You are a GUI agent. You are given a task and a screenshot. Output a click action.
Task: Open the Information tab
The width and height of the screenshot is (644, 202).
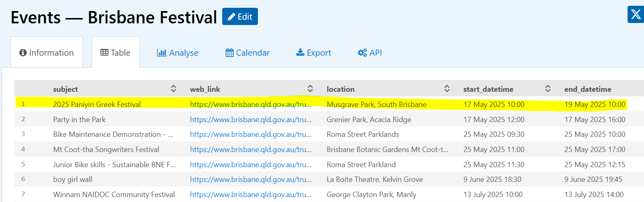(46, 52)
